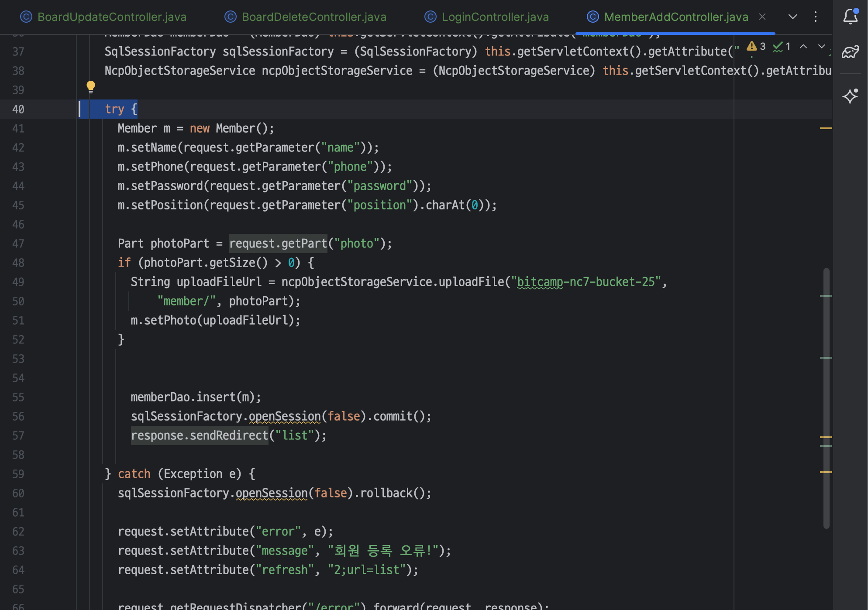Image resolution: width=868 pixels, height=610 pixels.
Task: Click the openSession call on line 56
Action: coord(285,416)
